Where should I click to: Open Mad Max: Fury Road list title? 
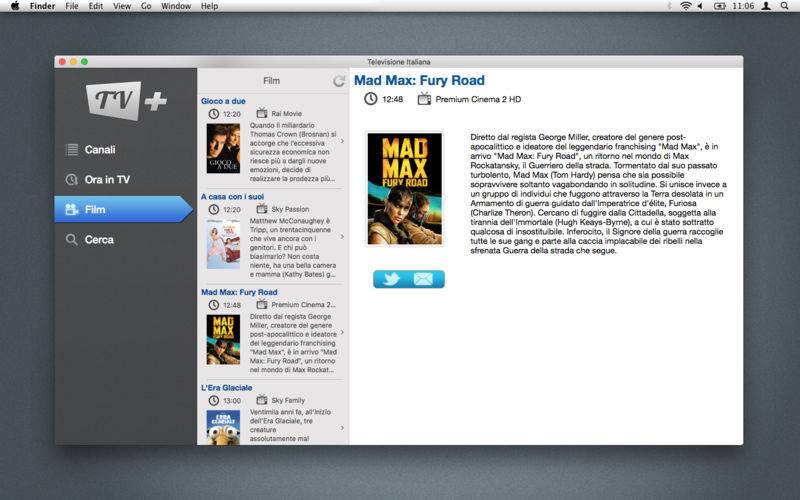(239, 292)
